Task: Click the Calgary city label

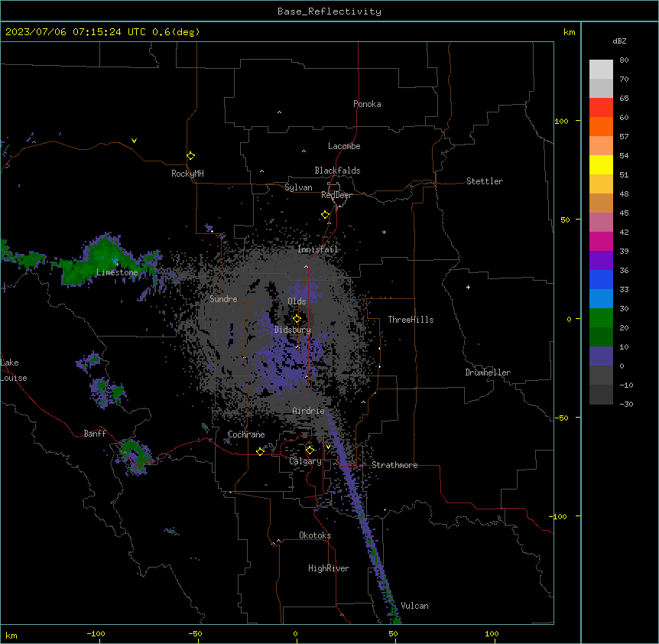Action: pos(306,461)
